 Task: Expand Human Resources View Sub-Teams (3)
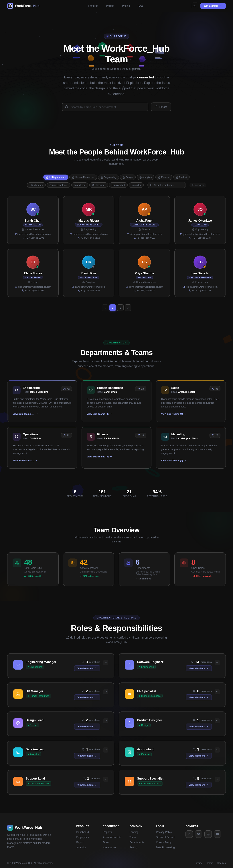point(100,414)
